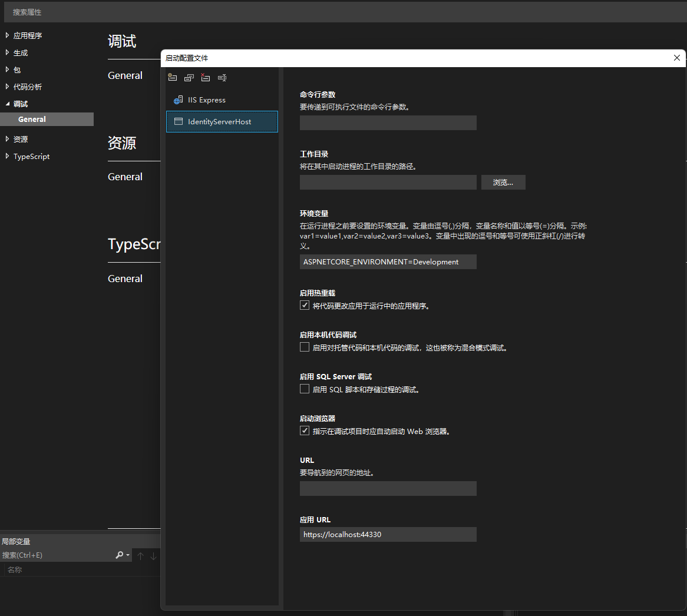
Task: Select the IdentityServerHost launch profile
Action: click(x=222, y=122)
